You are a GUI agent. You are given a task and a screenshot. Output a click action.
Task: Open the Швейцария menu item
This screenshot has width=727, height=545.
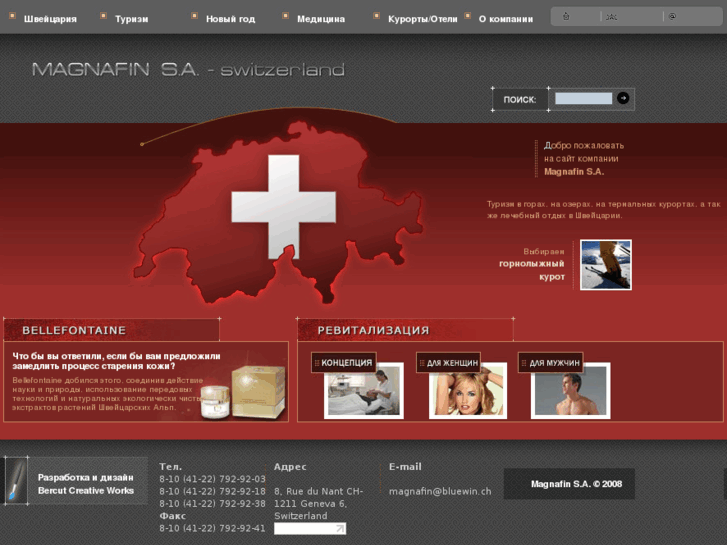(x=50, y=19)
